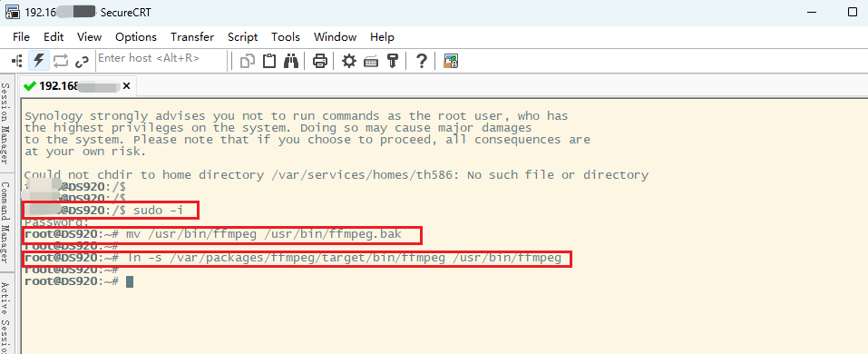Click the green connected checkmark on session tab

[x=30, y=86]
